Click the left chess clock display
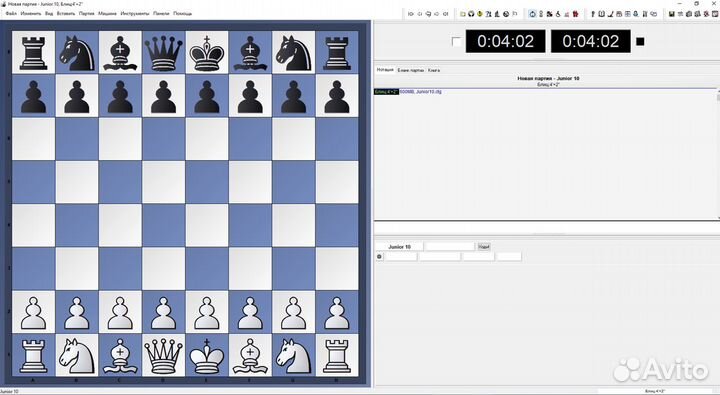This screenshot has height=395, width=720. tap(506, 41)
